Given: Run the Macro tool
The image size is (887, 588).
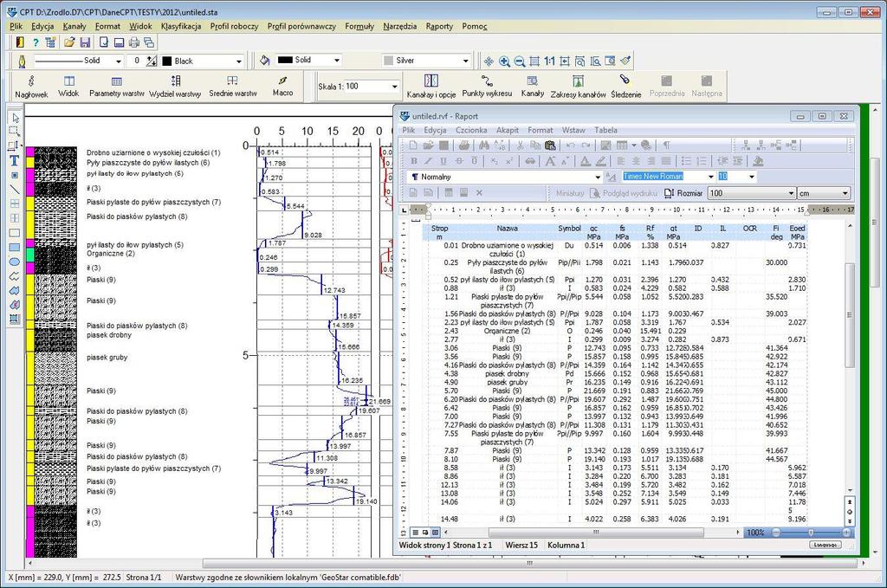Looking at the screenshot, I should pos(283,87).
